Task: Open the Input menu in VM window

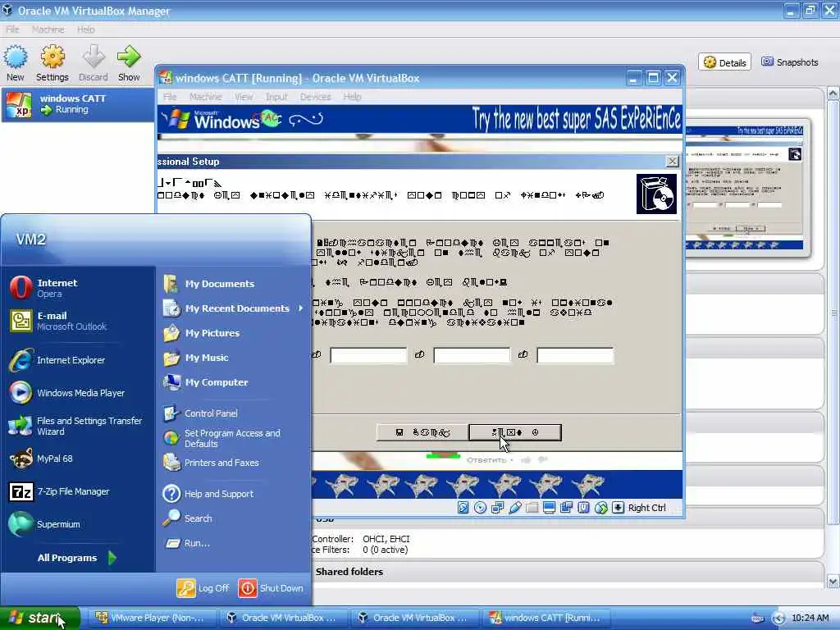Action: (x=276, y=97)
